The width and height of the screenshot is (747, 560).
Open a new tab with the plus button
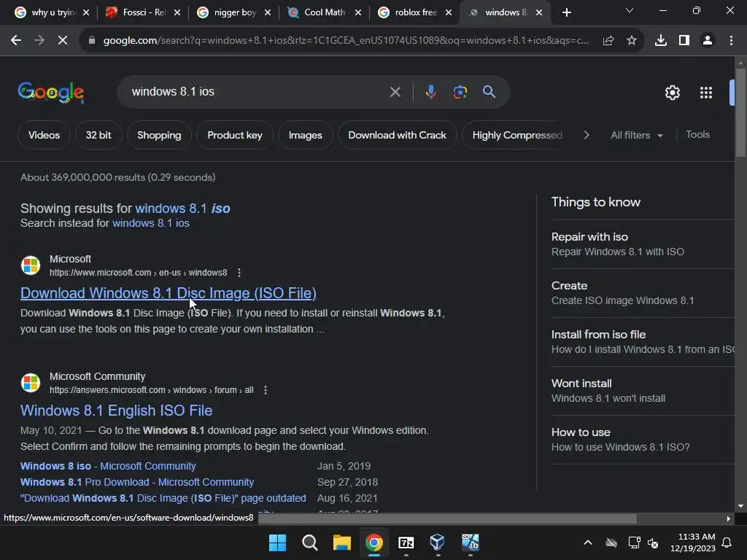566,12
